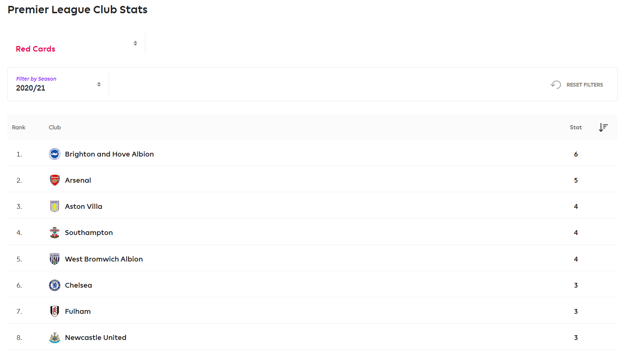Click the arrows beside 2020/21 season
644x351 pixels.
[x=99, y=84]
